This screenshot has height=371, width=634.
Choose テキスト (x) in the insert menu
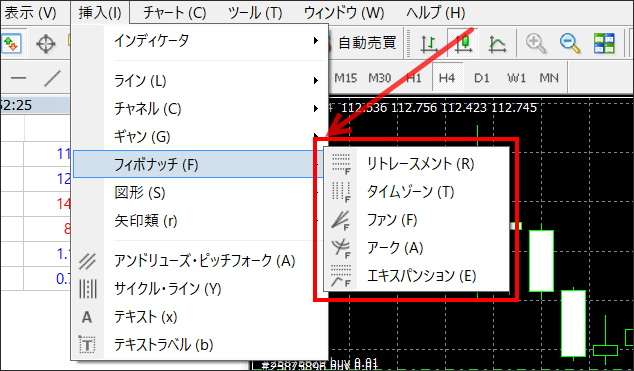point(200,317)
